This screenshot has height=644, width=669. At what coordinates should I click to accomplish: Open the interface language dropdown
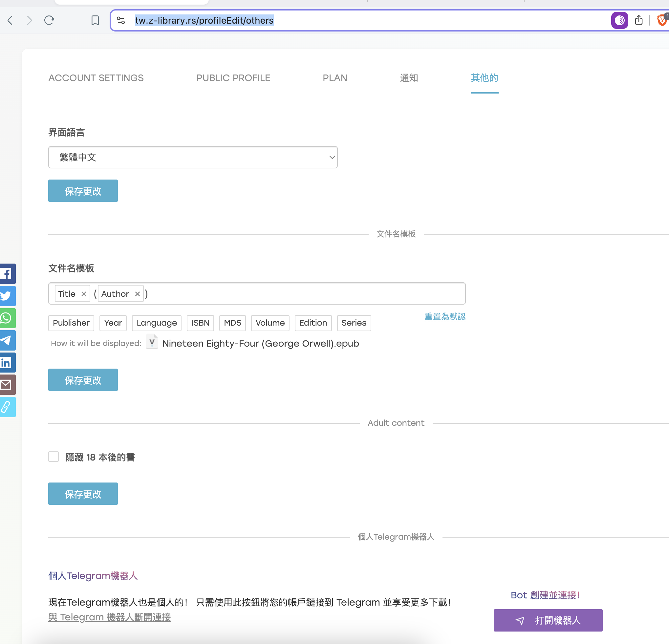193,157
